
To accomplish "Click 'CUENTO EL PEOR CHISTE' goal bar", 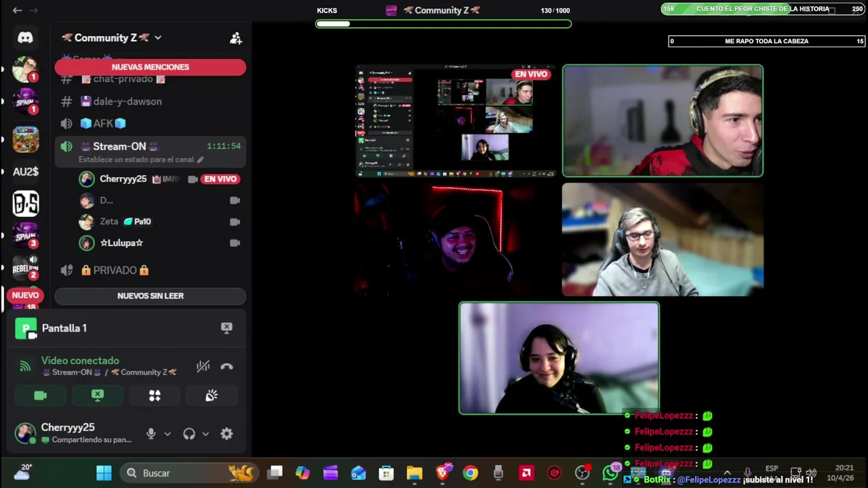I will [x=764, y=9].
